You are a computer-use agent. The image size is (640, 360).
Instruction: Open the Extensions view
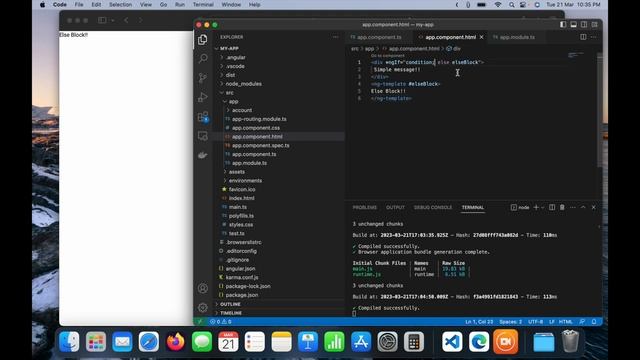(203, 117)
